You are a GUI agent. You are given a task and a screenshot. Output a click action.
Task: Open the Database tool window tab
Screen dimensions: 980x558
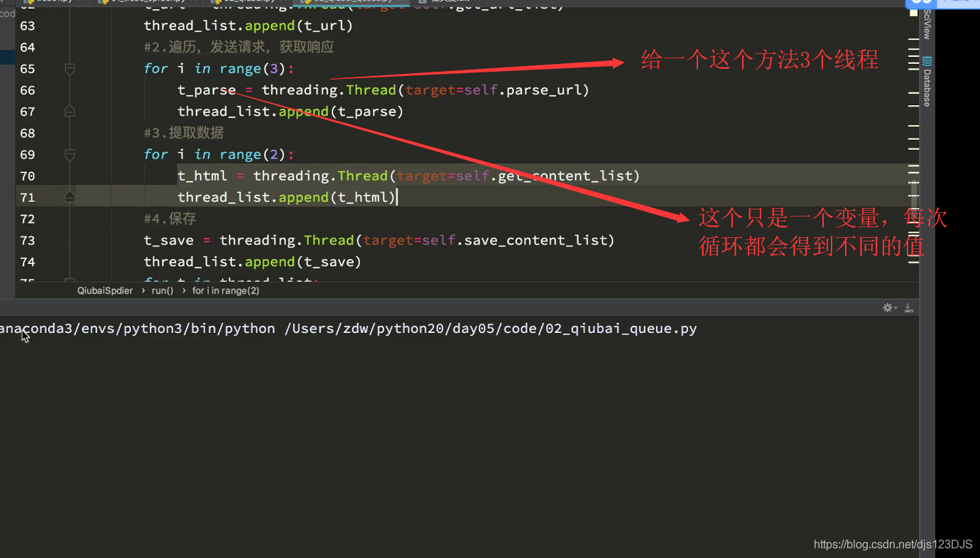click(927, 82)
